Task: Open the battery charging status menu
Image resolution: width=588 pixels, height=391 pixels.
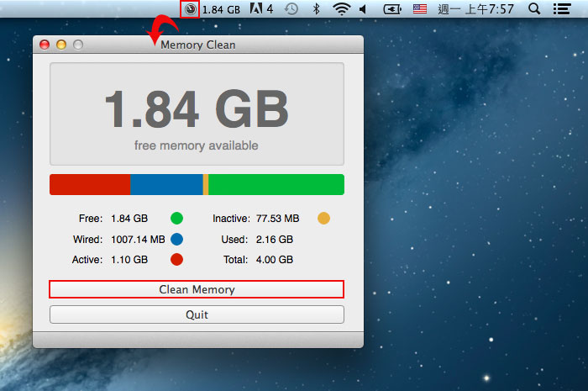Action: (392, 9)
